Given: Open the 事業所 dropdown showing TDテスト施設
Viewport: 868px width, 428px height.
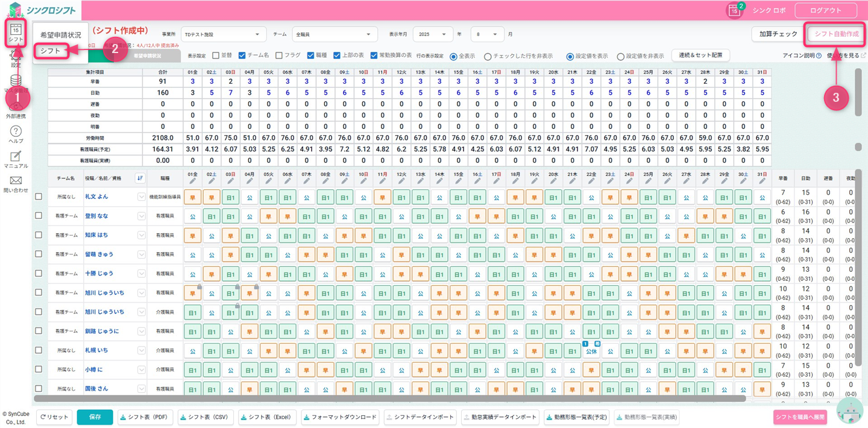Looking at the screenshot, I should [x=224, y=34].
